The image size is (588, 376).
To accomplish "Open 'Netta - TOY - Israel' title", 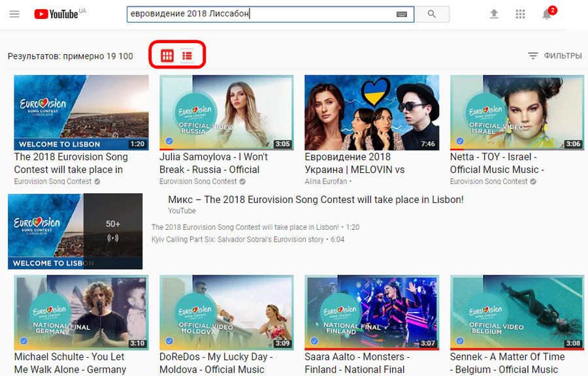I will 497,163.
